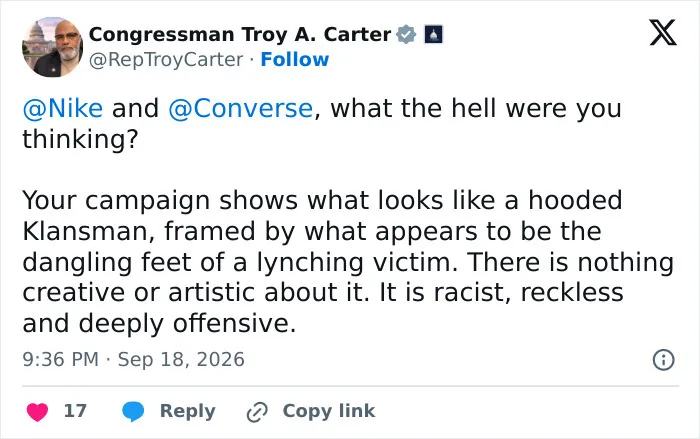This screenshot has height=439, width=700.
Task: Click the chain copy link icon
Action: tap(257, 412)
